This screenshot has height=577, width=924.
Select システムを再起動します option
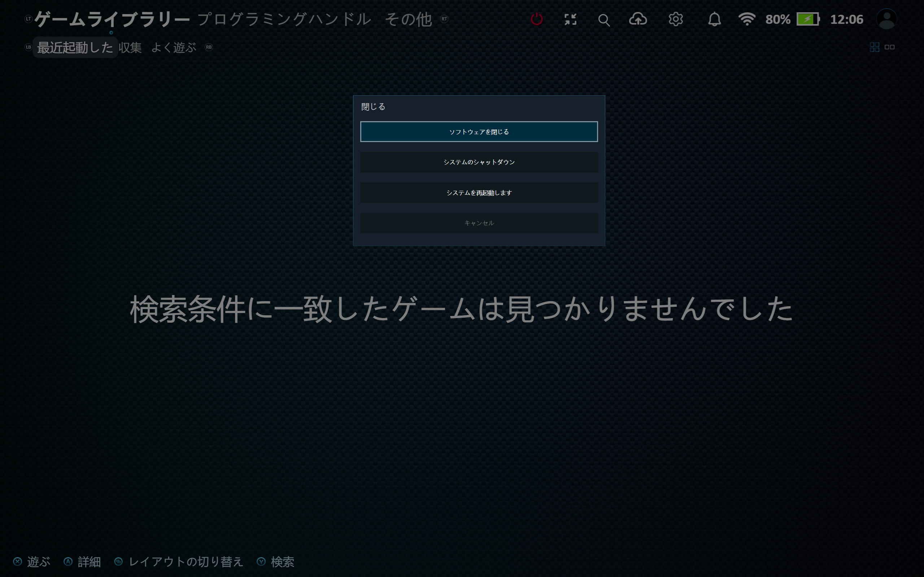click(x=479, y=193)
